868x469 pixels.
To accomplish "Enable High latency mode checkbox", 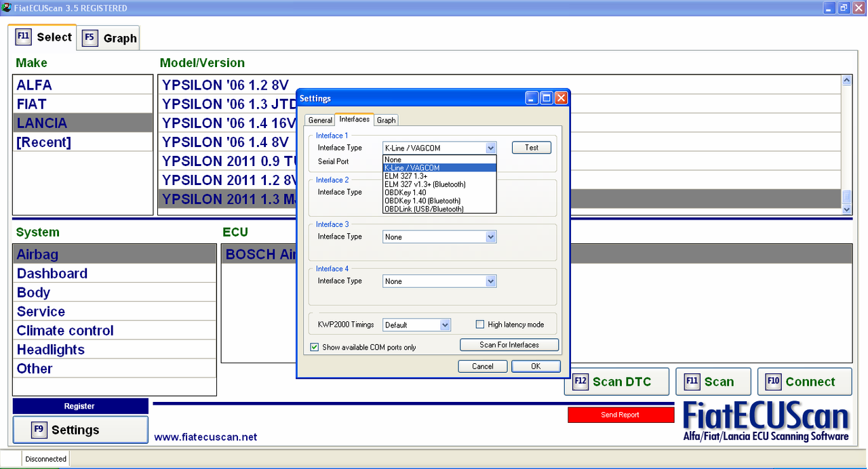I will 480,325.
